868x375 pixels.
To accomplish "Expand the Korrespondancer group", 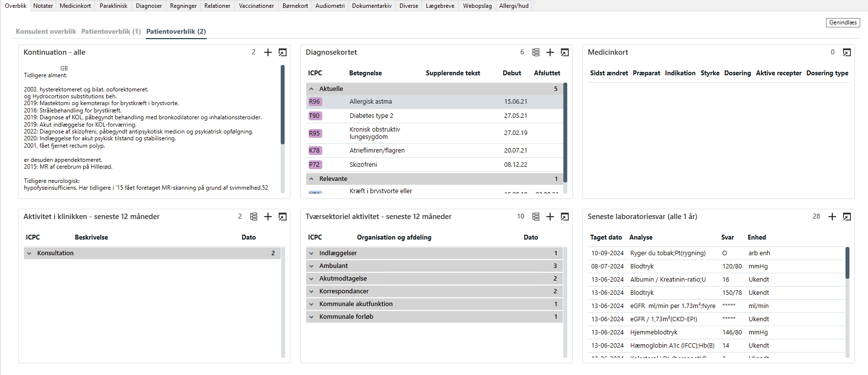I will 312,291.
